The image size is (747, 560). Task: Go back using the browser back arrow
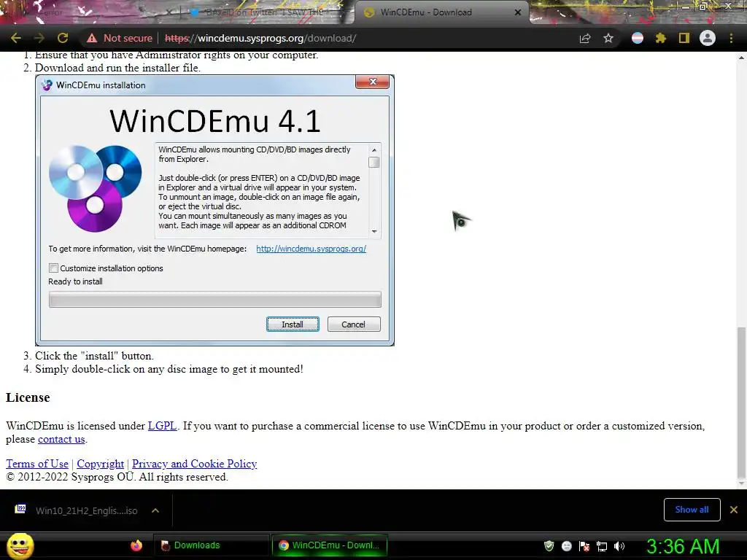(16, 38)
